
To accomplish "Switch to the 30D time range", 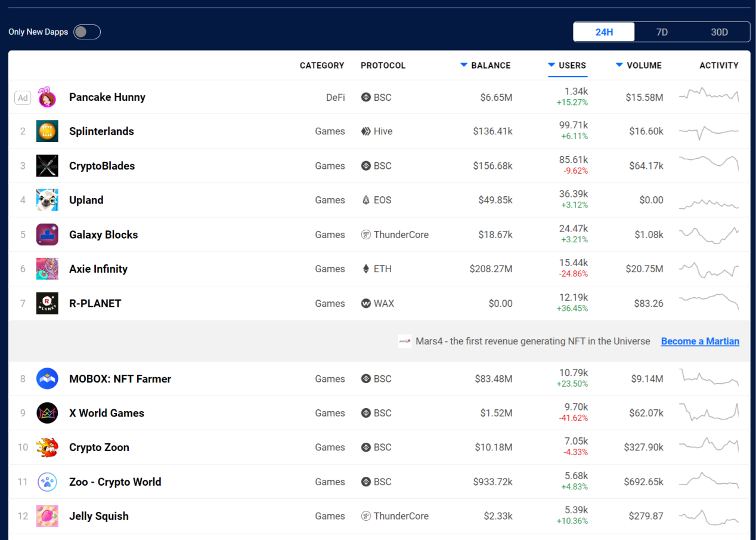I will point(720,32).
